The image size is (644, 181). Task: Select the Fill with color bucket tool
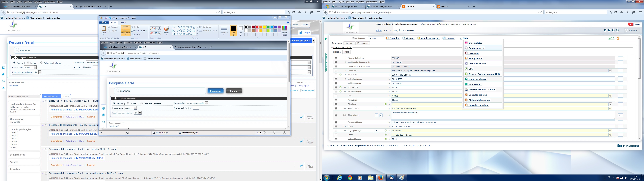[155, 28]
